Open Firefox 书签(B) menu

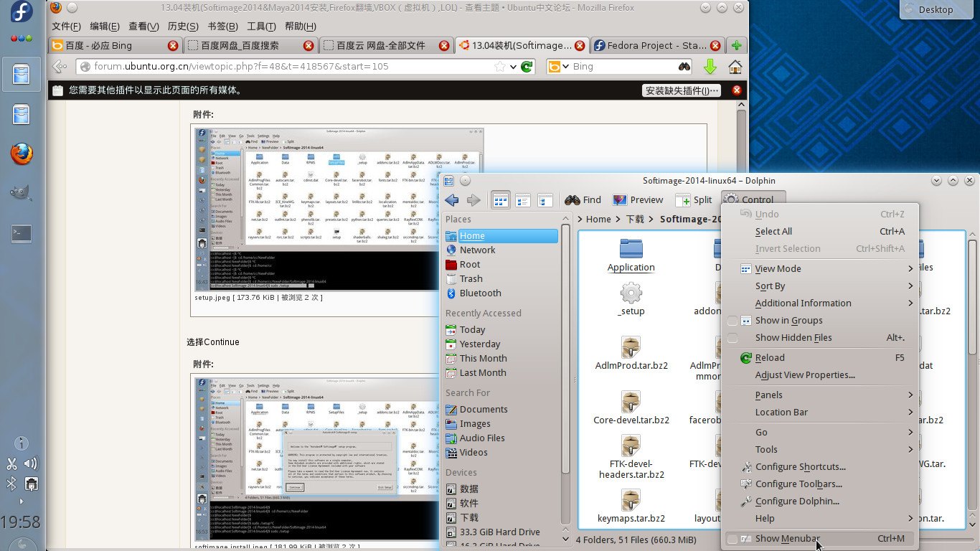coord(222,26)
